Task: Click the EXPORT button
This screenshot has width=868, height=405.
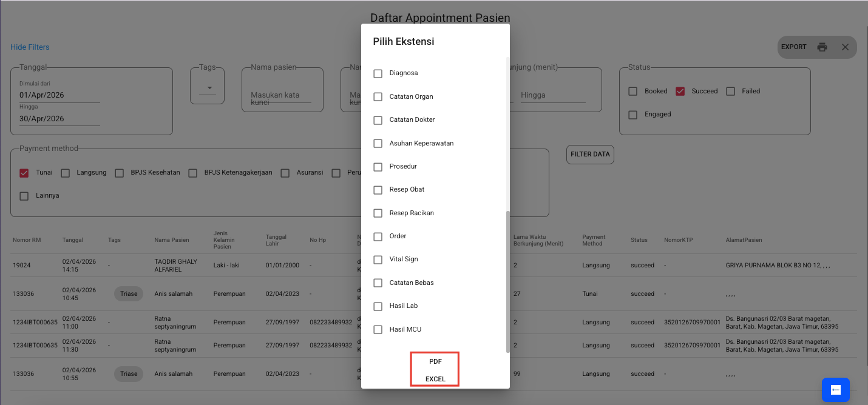Action: [793, 47]
